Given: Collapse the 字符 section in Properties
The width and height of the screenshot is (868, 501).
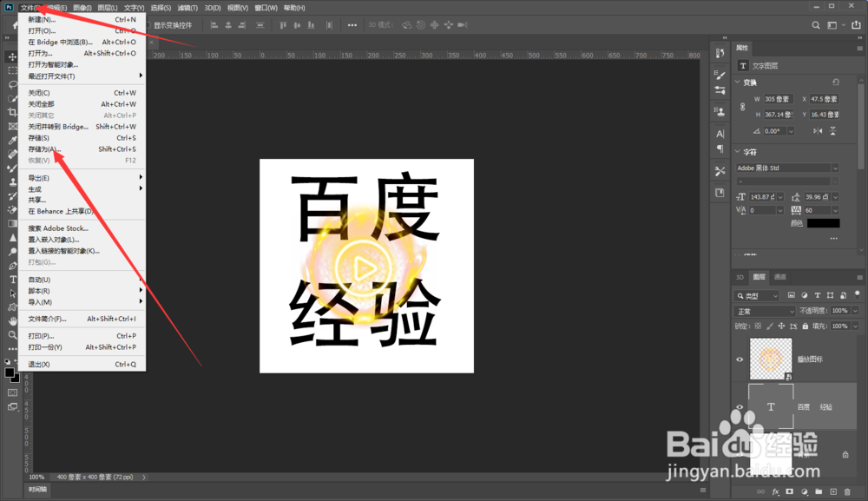Looking at the screenshot, I should click(x=738, y=152).
